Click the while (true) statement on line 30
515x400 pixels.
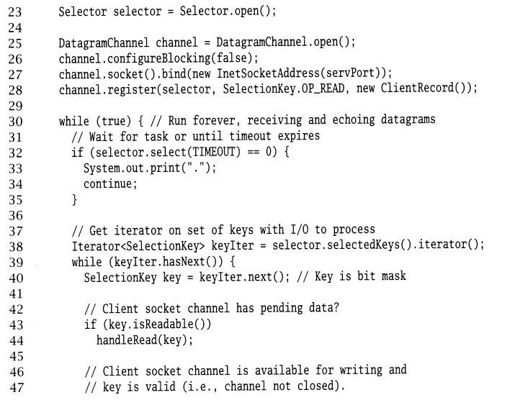95,121
